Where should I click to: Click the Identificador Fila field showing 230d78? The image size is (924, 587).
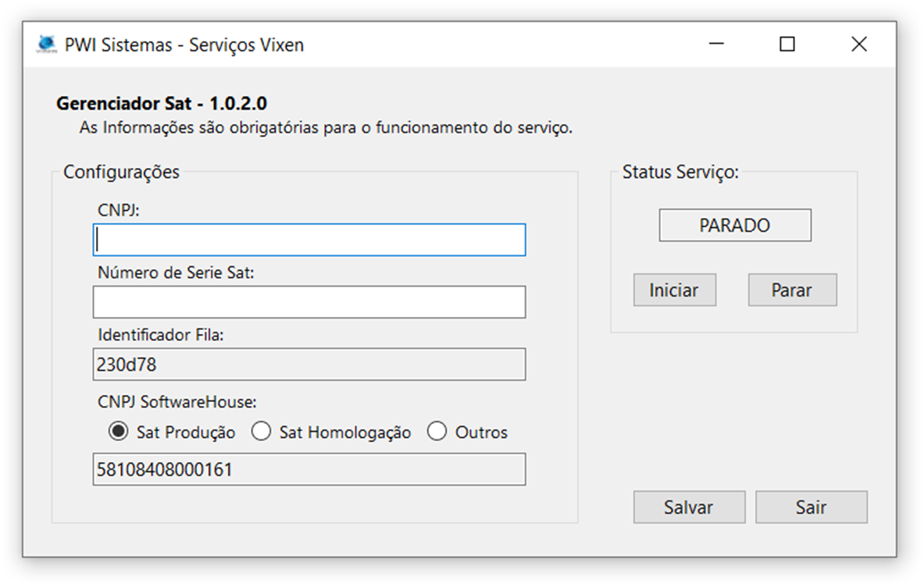309,365
